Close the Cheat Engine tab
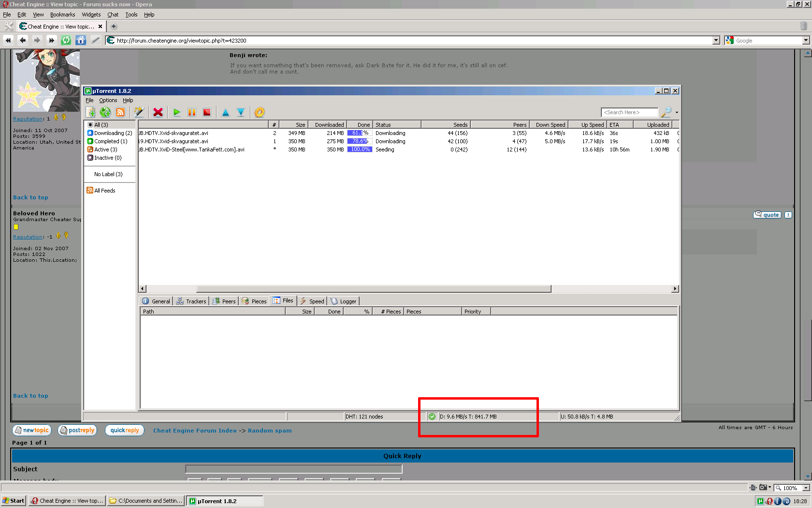The height and width of the screenshot is (508, 812). pos(100,27)
